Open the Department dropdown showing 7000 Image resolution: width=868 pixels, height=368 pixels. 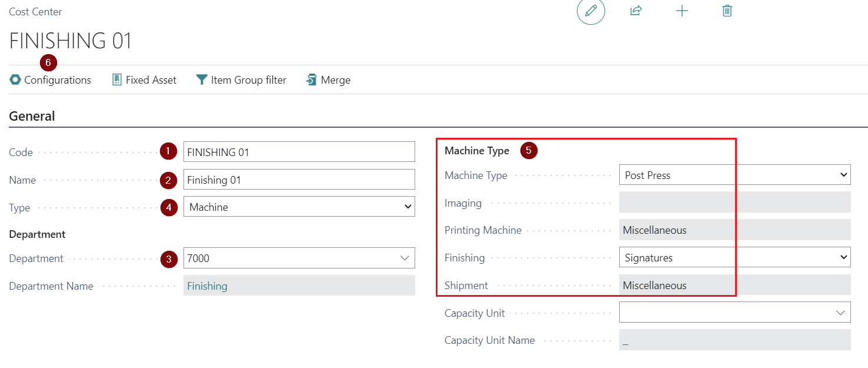coord(299,258)
